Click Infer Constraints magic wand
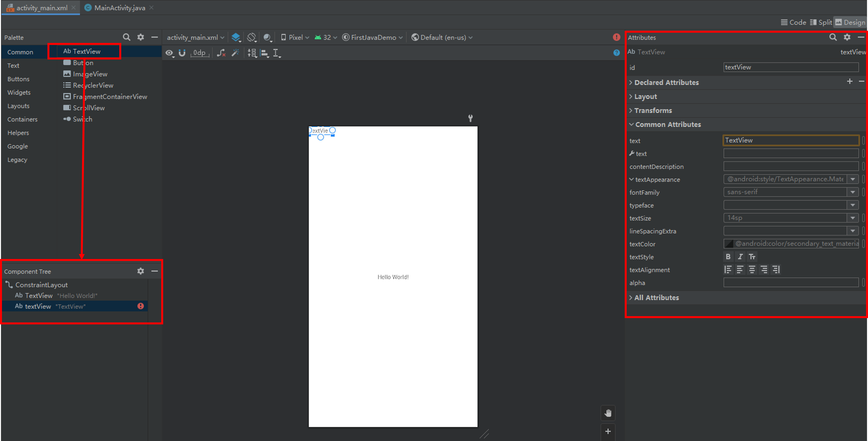Viewport: 868px width, 441px height. (235, 53)
